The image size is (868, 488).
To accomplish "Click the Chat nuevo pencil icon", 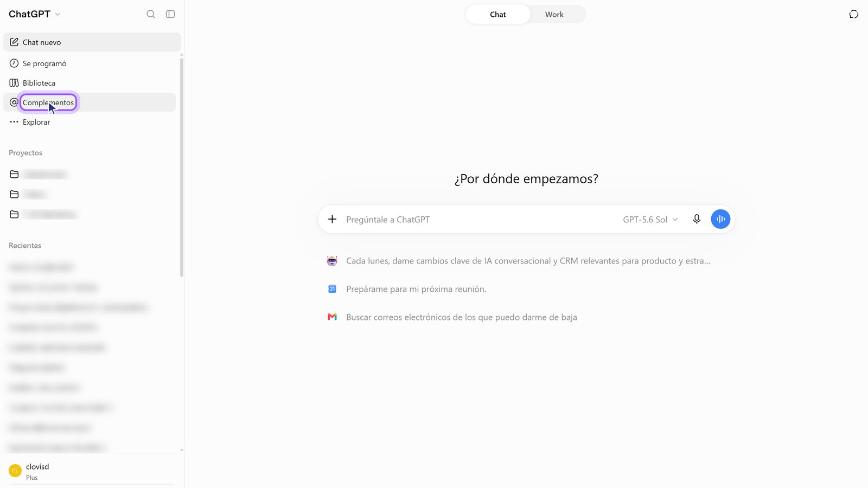I will [14, 42].
